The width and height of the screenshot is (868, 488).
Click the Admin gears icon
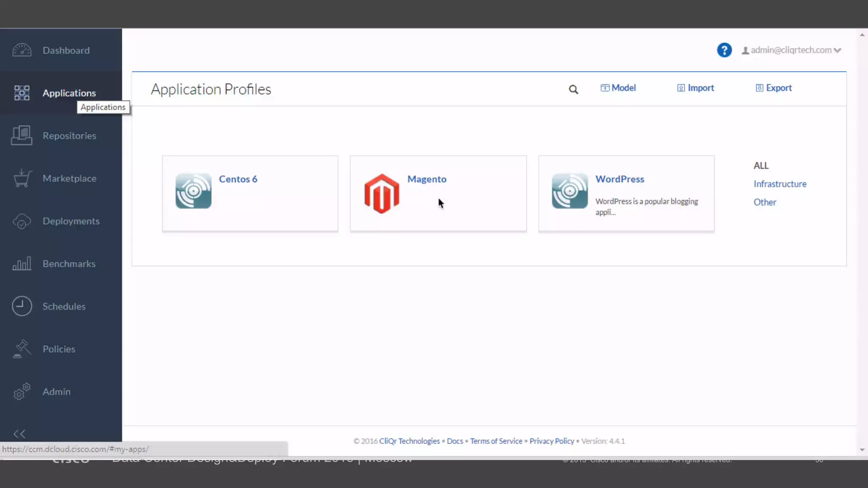(22, 391)
